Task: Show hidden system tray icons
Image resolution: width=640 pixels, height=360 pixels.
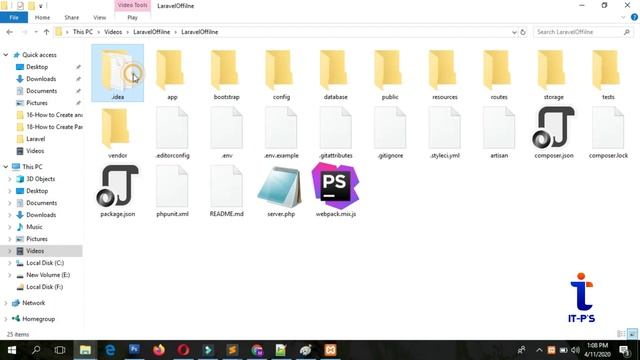Action: click(x=539, y=350)
